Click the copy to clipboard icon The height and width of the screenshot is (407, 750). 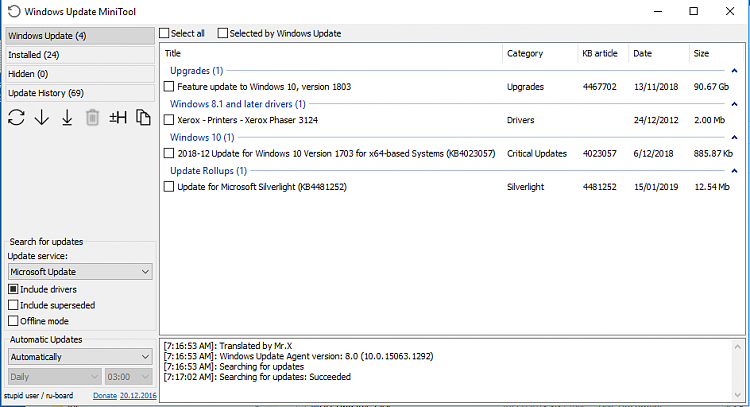point(143,117)
